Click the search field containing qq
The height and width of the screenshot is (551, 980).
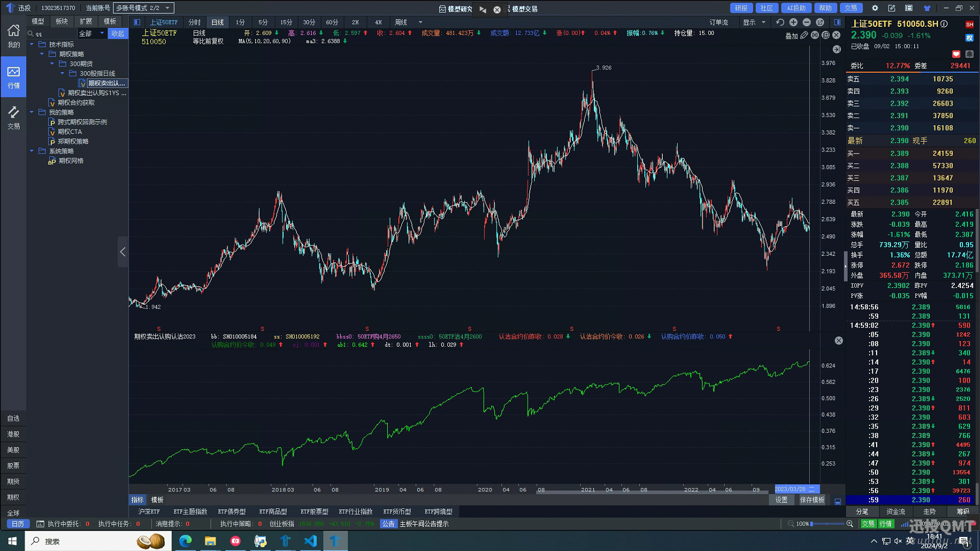[x=52, y=33]
